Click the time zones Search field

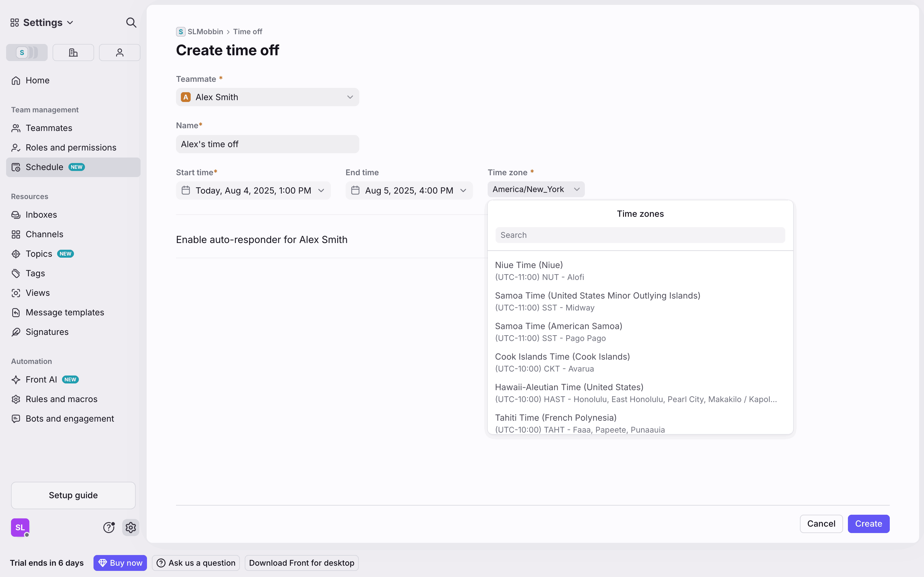640,235
